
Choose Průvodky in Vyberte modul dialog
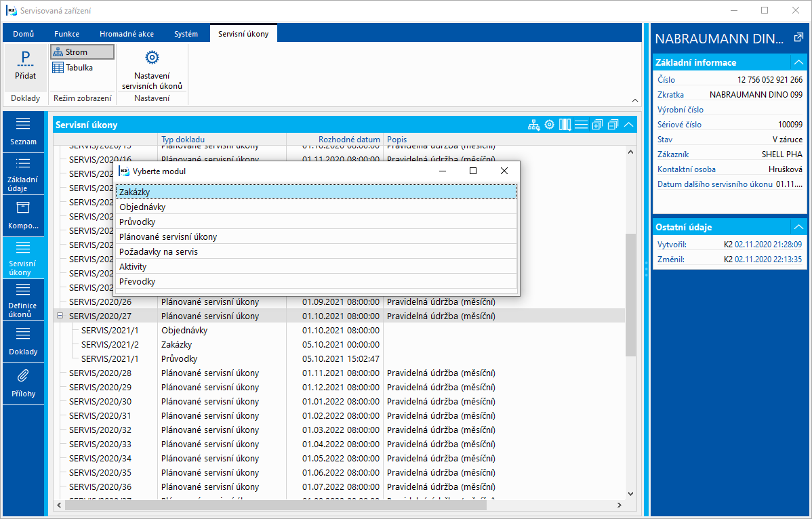coord(316,222)
